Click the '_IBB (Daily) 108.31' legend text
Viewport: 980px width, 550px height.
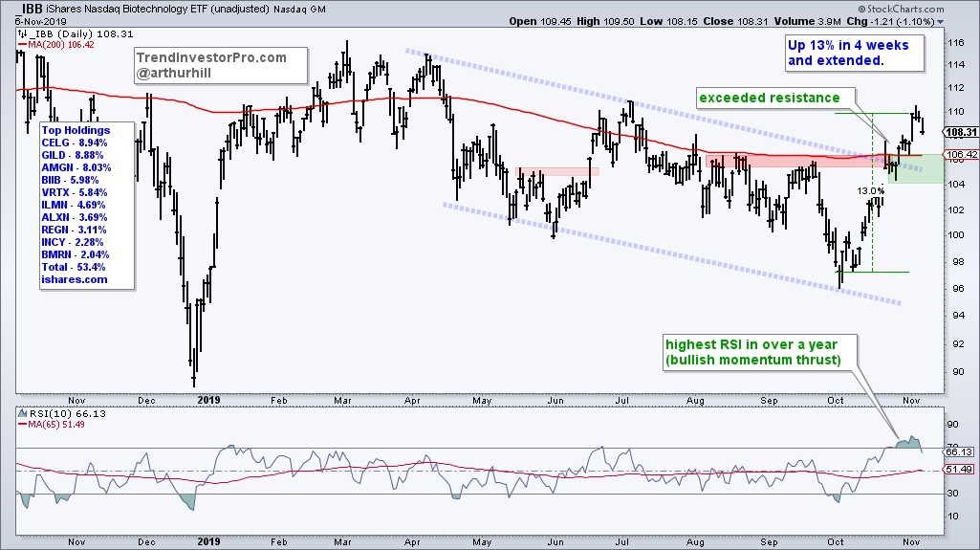(x=80, y=34)
